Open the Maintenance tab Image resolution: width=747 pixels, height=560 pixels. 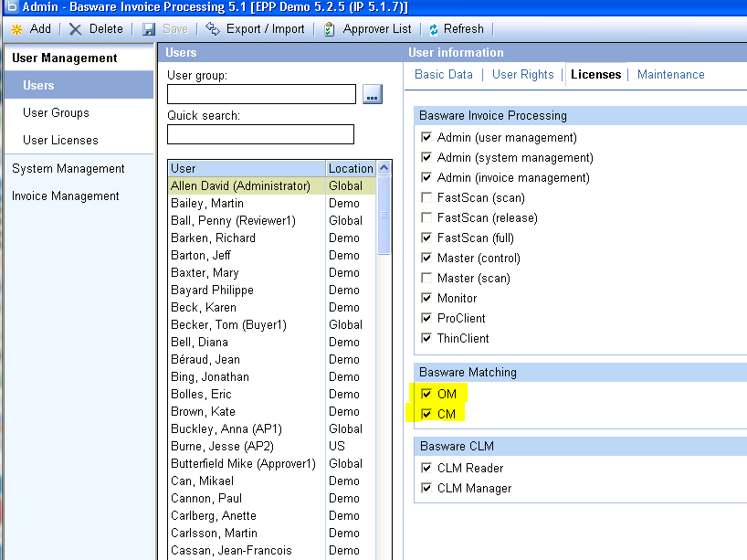671,74
